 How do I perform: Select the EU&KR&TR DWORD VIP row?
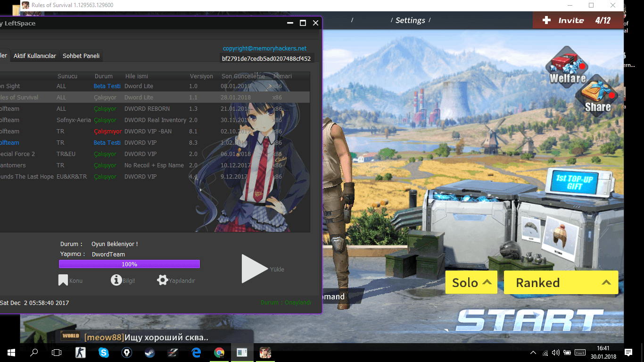(x=155, y=176)
